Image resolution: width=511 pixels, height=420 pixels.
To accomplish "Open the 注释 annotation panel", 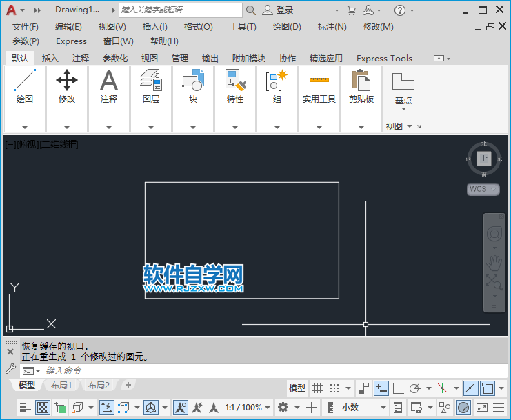I will [108, 86].
